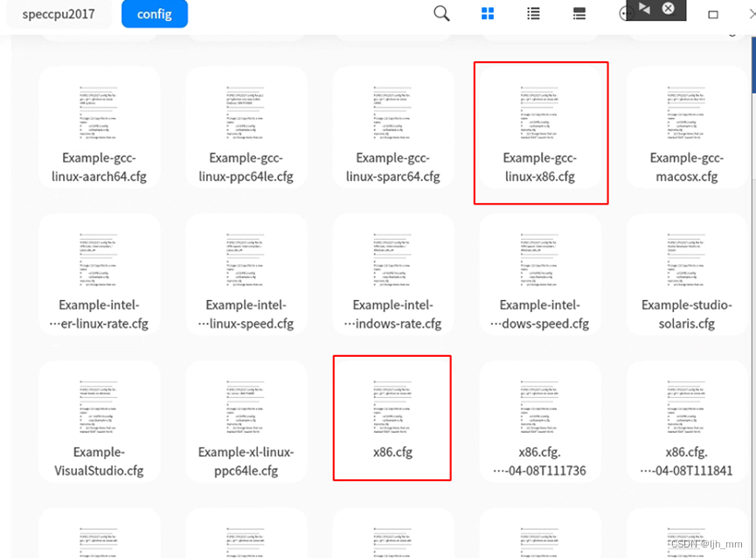756x558 pixels.
Task: Select x86.cfg backup ending 04-08T111736
Action: [x=539, y=408]
